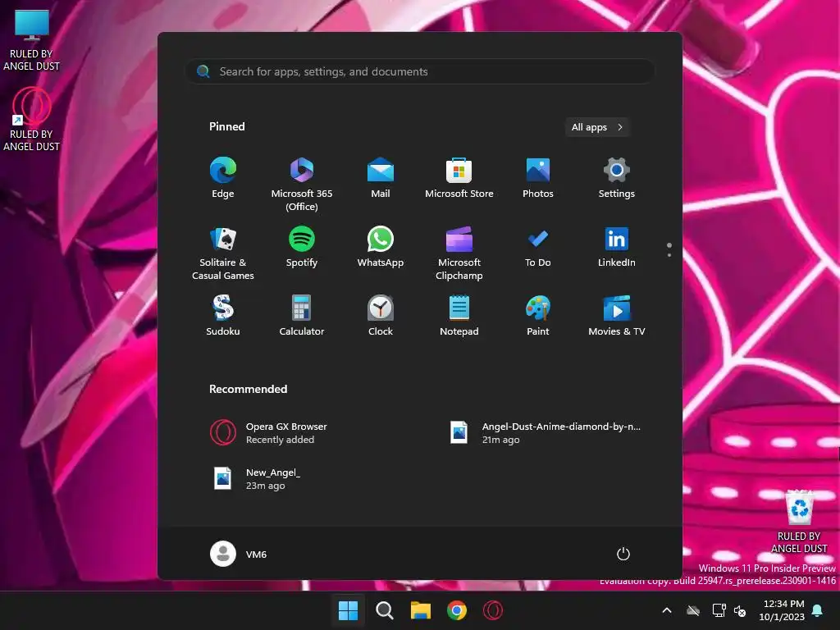Open the Mail app
The width and height of the screenshot is (840, 630).
pos(381,178)
